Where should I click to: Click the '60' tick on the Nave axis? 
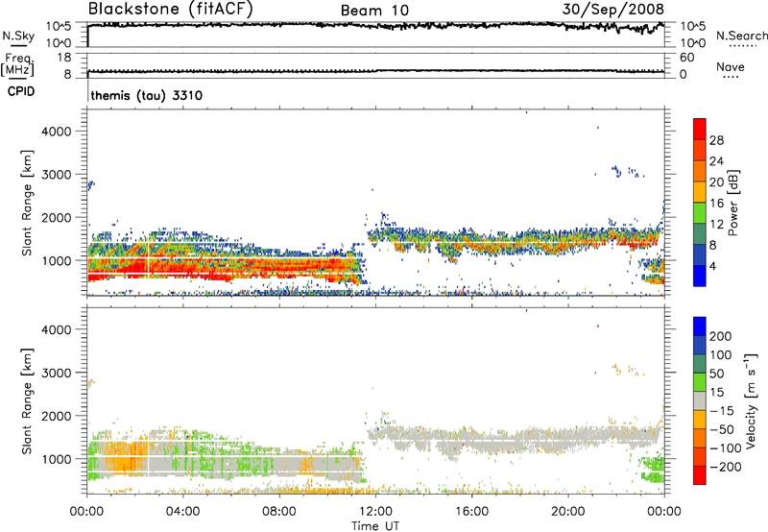686,58
